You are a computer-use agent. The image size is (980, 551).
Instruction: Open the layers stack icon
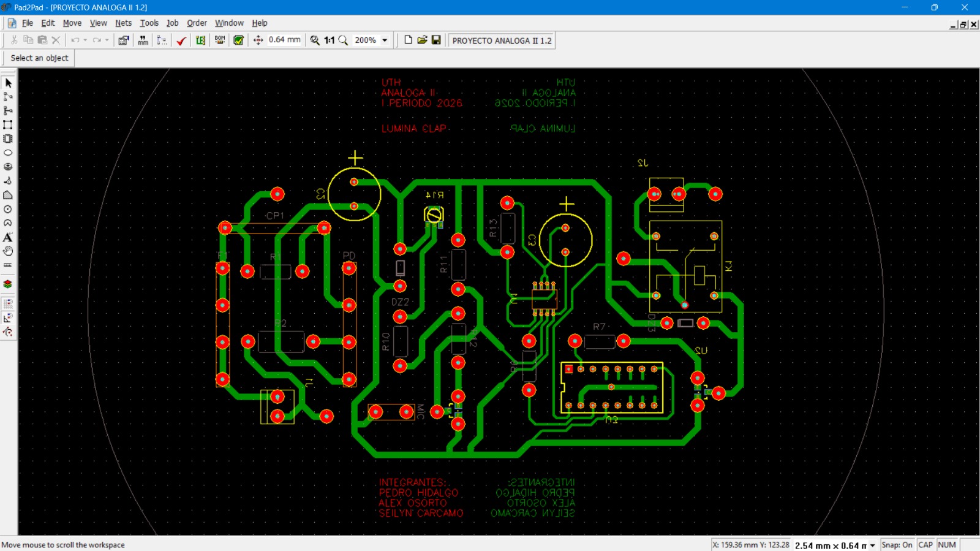point(8,284)
